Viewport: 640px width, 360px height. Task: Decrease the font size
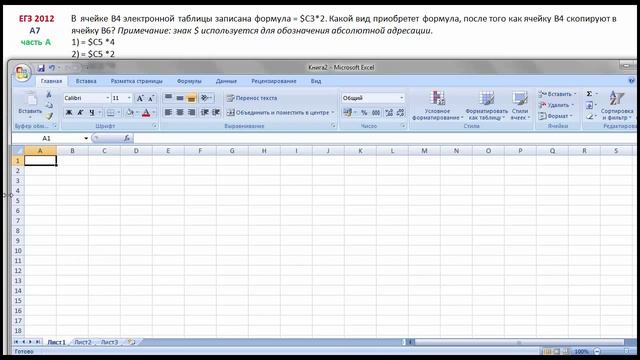(151, 98)
